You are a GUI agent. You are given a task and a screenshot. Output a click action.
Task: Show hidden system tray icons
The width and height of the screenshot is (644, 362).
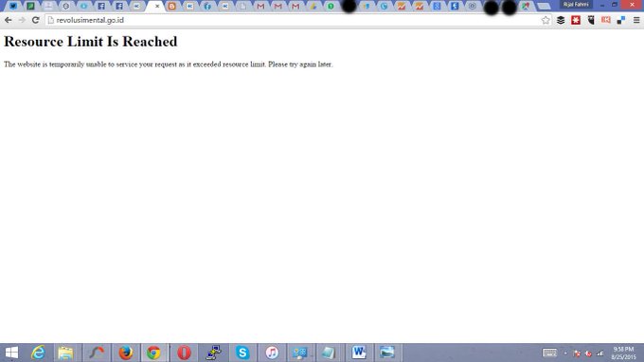click(565, 353)
